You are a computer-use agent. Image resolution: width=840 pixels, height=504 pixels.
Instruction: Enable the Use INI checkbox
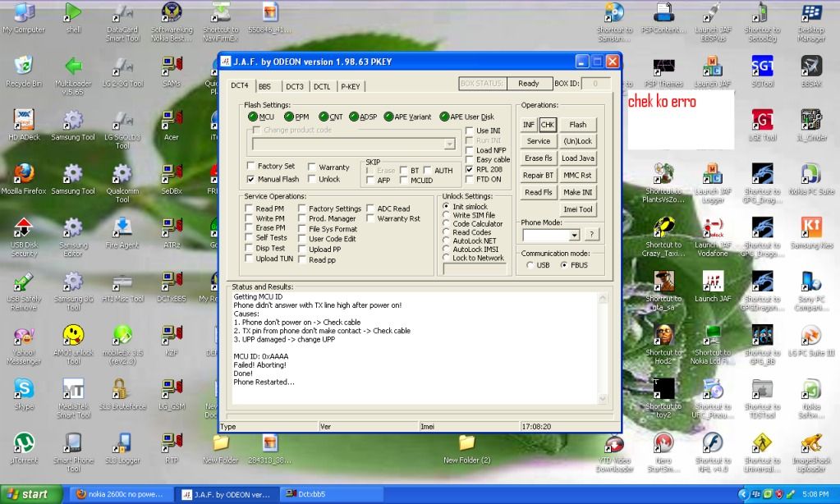click(x=470, y=131)
